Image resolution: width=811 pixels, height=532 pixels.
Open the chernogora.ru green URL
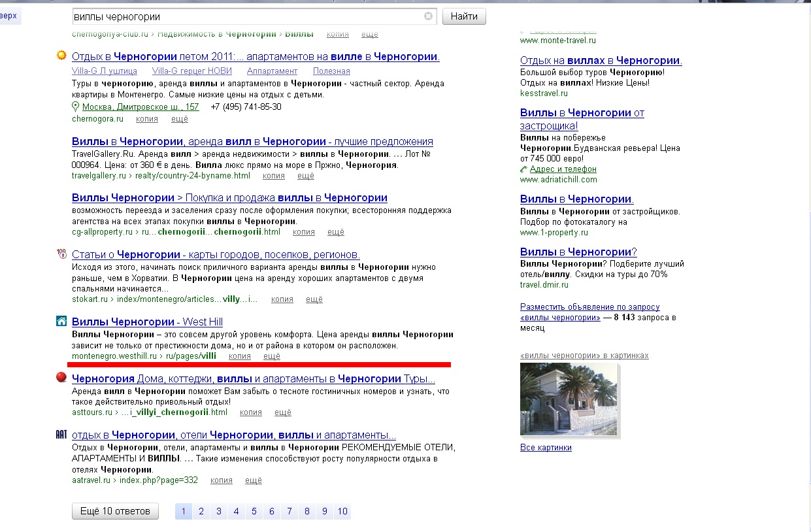coord(97,119)
